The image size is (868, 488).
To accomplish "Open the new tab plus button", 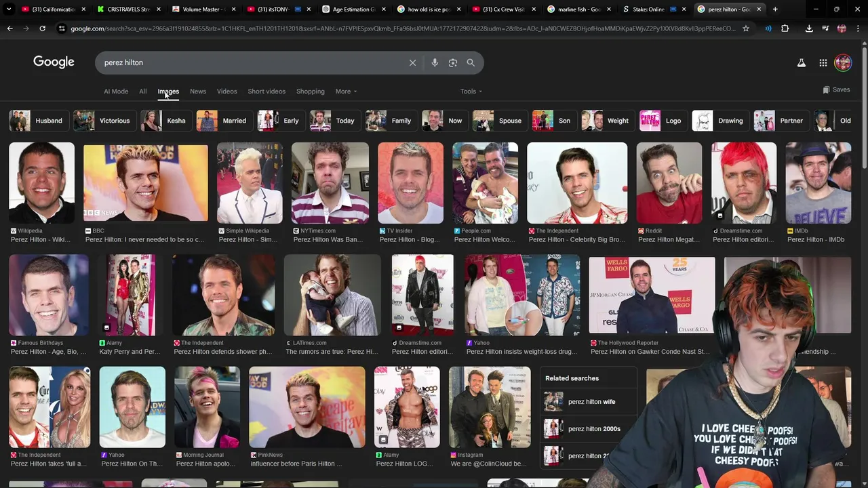I will click(775, 9).
